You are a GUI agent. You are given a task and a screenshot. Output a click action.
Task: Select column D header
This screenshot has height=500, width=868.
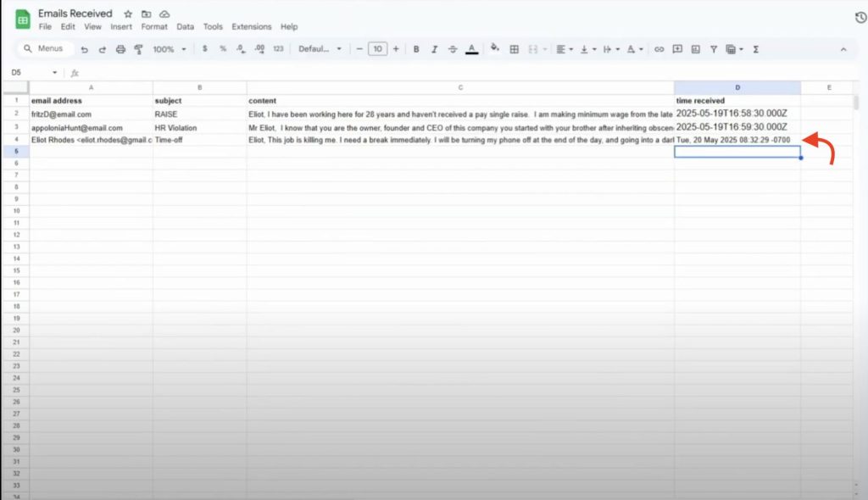[737, 87]
